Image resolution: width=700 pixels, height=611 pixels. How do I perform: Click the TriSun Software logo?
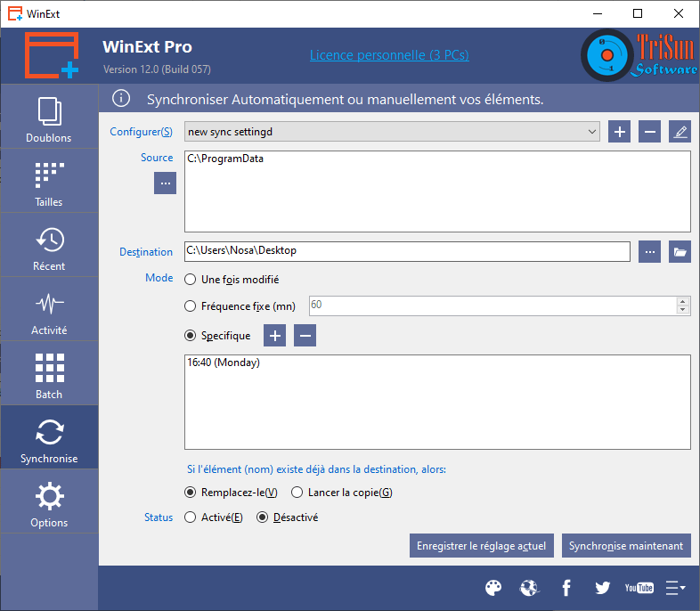click(639, 55)
